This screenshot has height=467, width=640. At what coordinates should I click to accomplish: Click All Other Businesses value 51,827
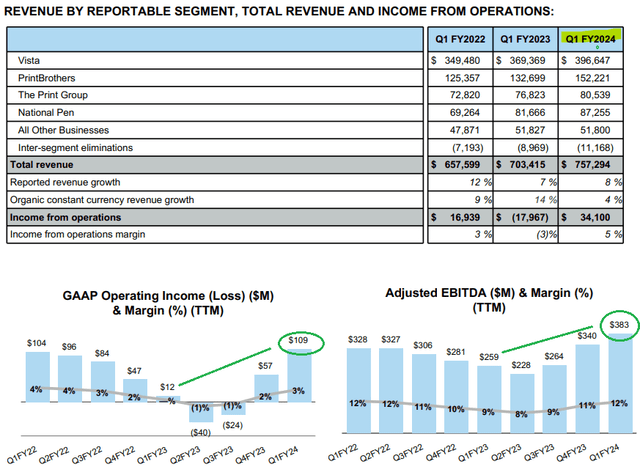pos(530,130)
